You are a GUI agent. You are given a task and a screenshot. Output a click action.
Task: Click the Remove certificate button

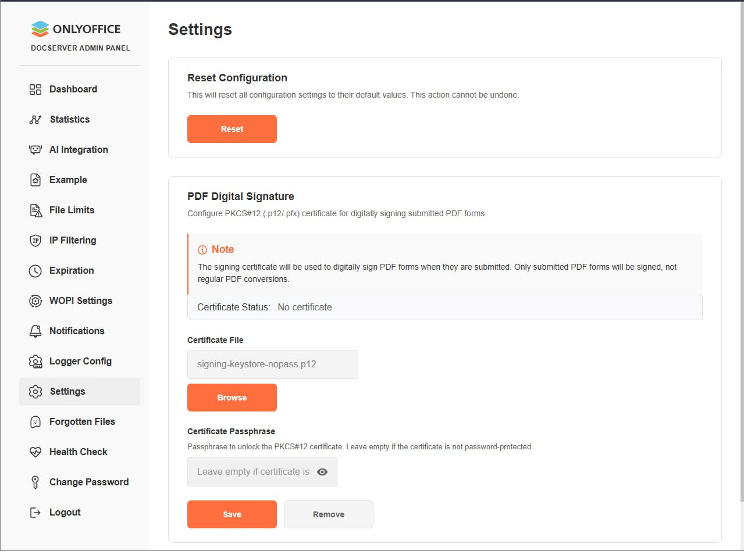pyautogui.click(x=328, y=514)
